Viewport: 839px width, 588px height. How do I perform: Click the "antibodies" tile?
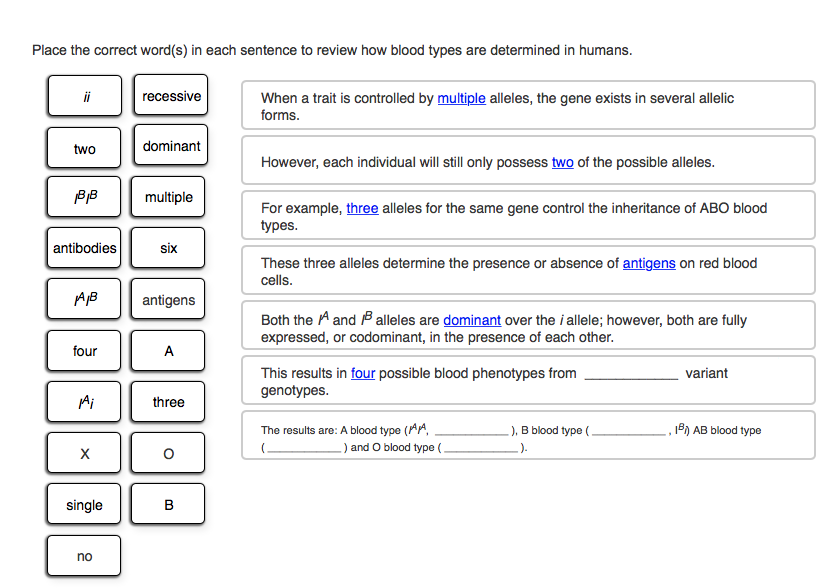tap(84, 248)
